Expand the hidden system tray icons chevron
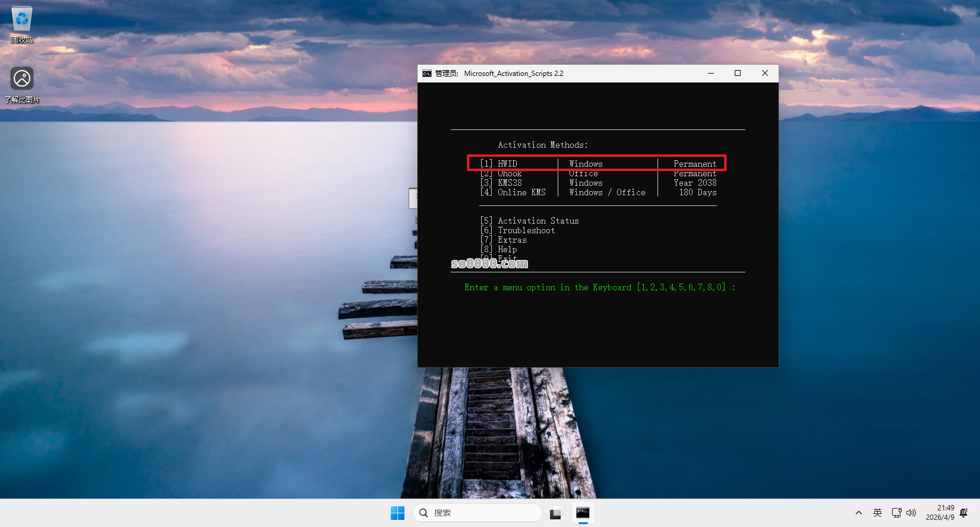The width and height of the screenshot is (980, 527). (858, 513)
